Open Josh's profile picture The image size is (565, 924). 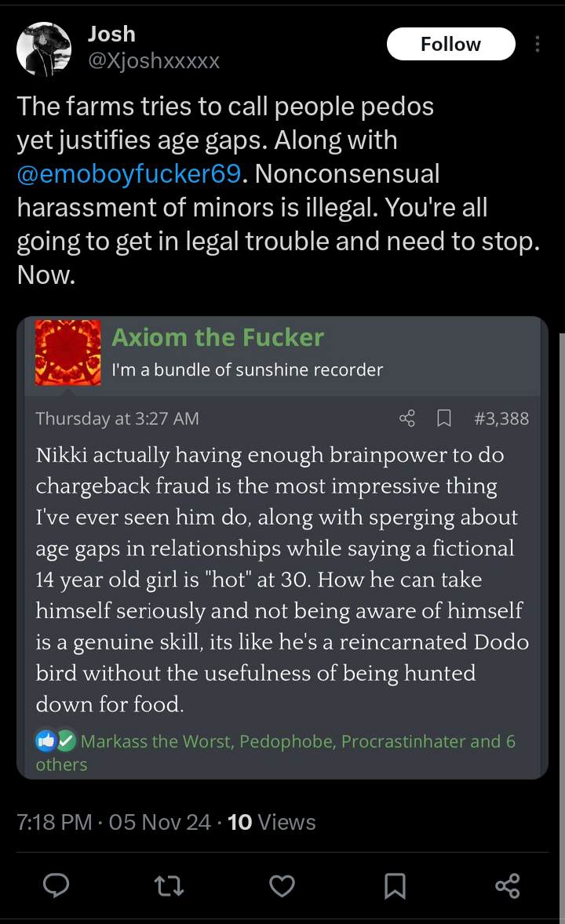[x=44, y=49]
